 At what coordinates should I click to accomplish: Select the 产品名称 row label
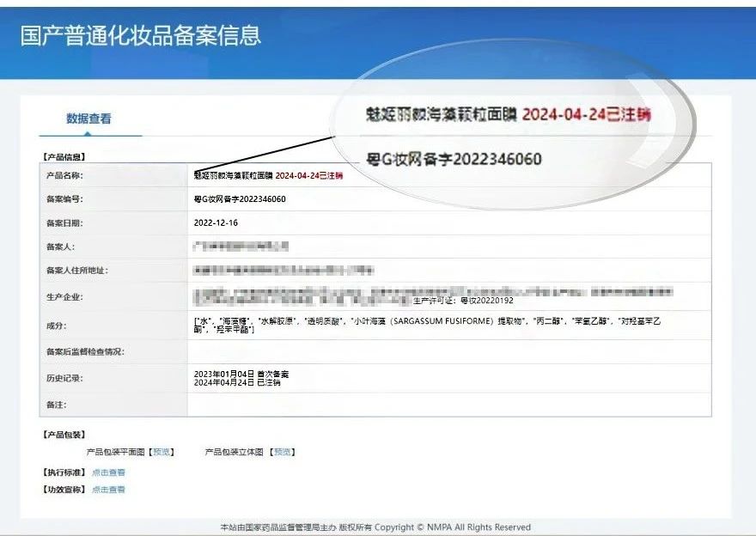click(x=64, y=175)
